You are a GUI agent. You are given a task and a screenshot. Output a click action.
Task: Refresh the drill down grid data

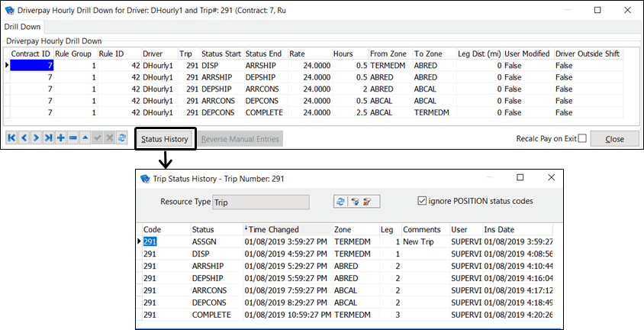point(122,138)
